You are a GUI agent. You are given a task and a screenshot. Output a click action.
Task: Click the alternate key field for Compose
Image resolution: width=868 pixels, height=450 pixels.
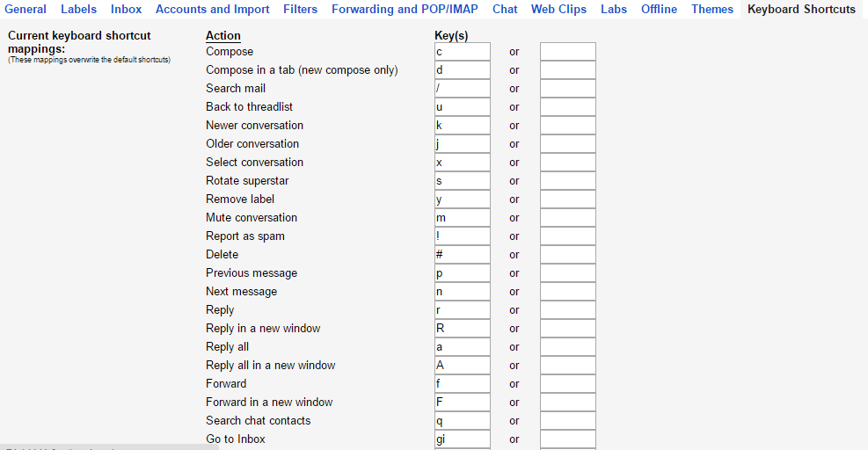567,52
